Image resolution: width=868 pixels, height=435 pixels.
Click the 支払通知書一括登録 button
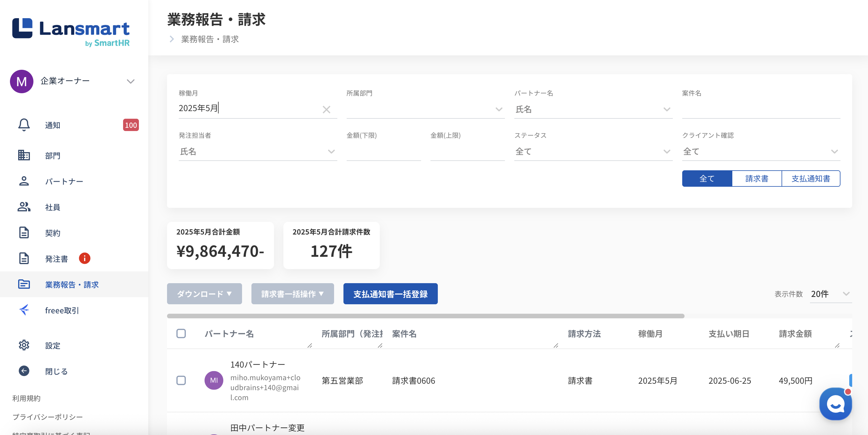click(390, 294)
